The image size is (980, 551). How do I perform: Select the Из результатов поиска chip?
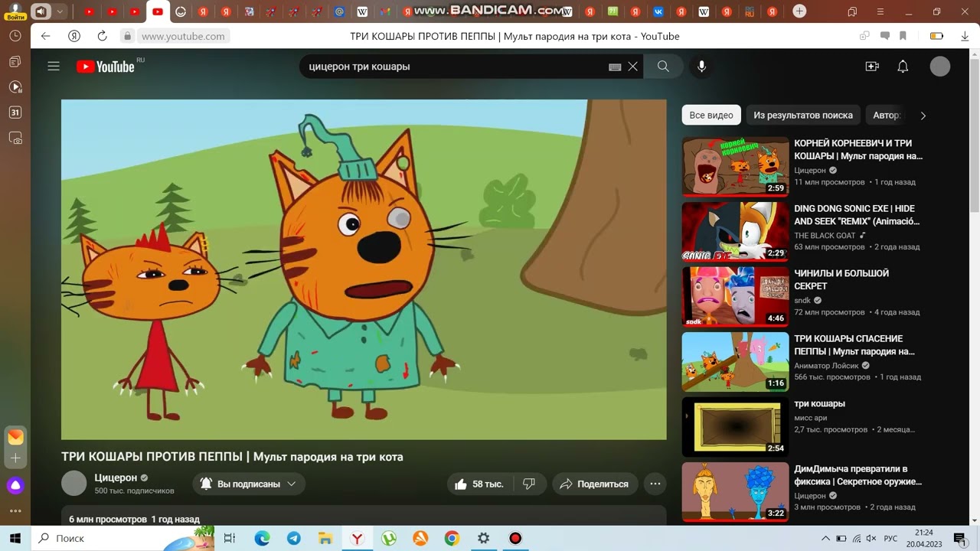click(803, 115)
